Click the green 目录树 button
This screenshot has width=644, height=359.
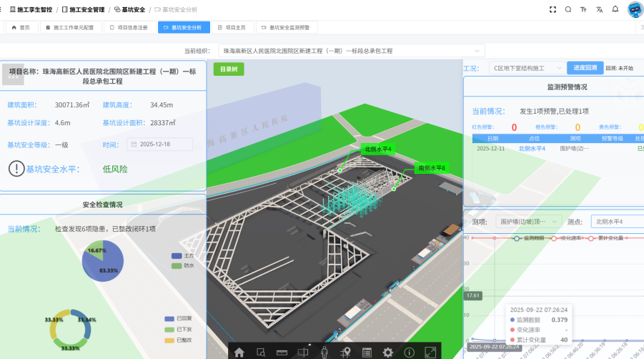[229, 69]
